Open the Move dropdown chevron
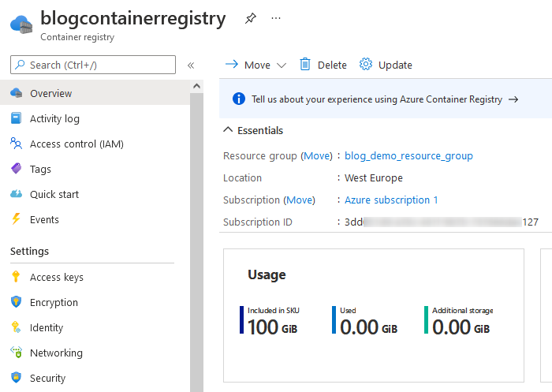552x392 pixels. click(282, 65)
